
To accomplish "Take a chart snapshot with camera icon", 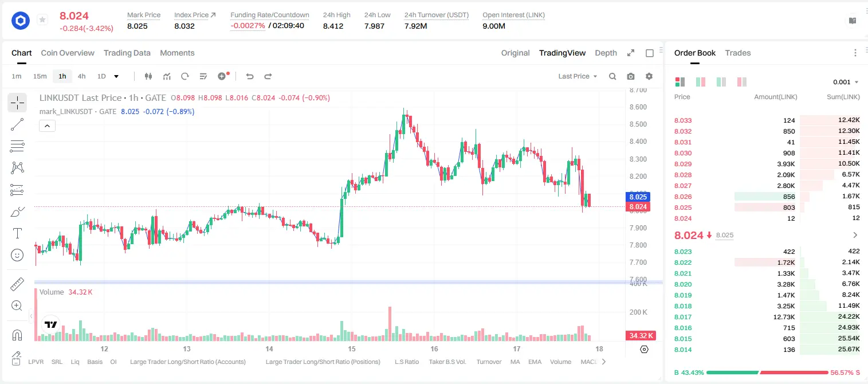I will (631, 76).
